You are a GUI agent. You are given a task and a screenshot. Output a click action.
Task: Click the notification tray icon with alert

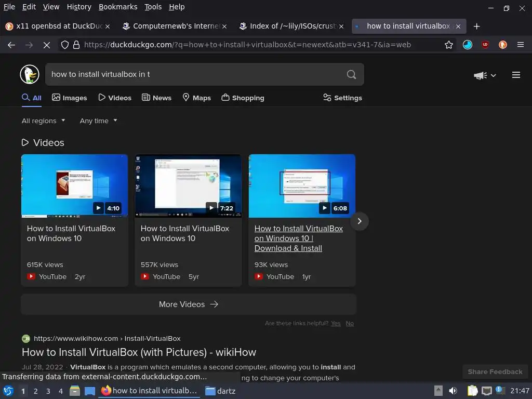click(x=500, y=390)
